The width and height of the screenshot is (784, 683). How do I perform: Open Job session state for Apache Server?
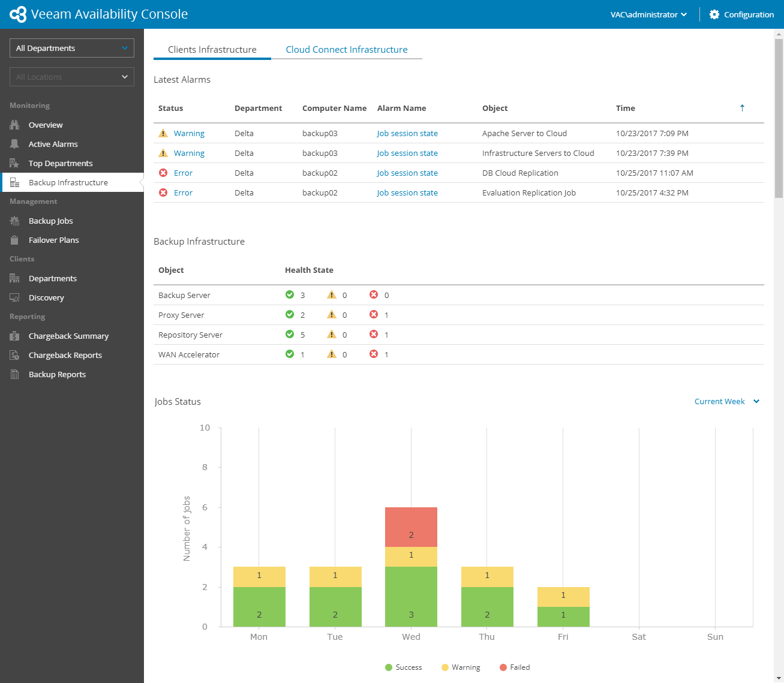click(x=407, y=133)
